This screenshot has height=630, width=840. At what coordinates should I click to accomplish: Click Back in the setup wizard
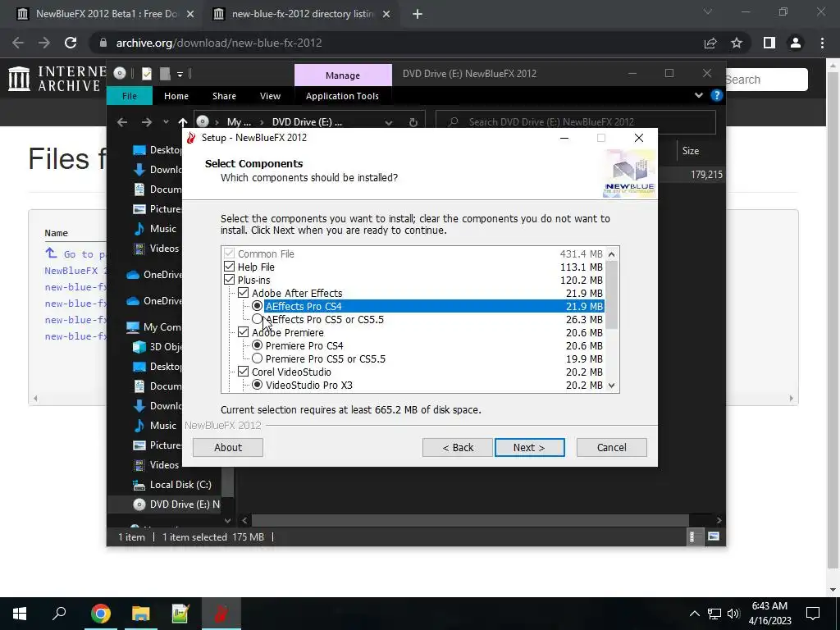(x=458, y=447)
